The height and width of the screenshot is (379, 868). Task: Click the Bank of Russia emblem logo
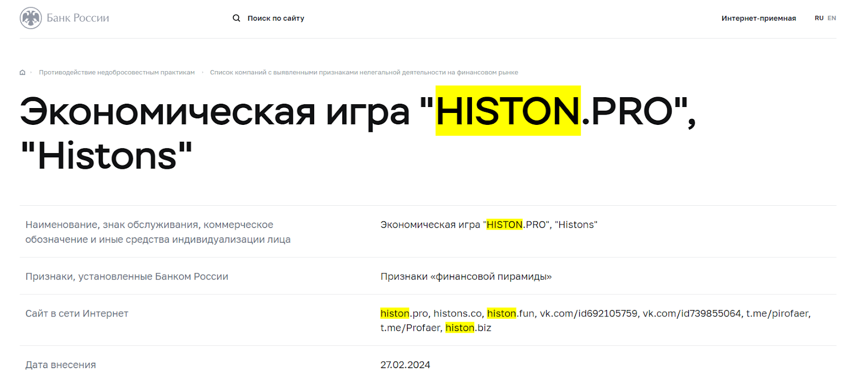point(30,18)
